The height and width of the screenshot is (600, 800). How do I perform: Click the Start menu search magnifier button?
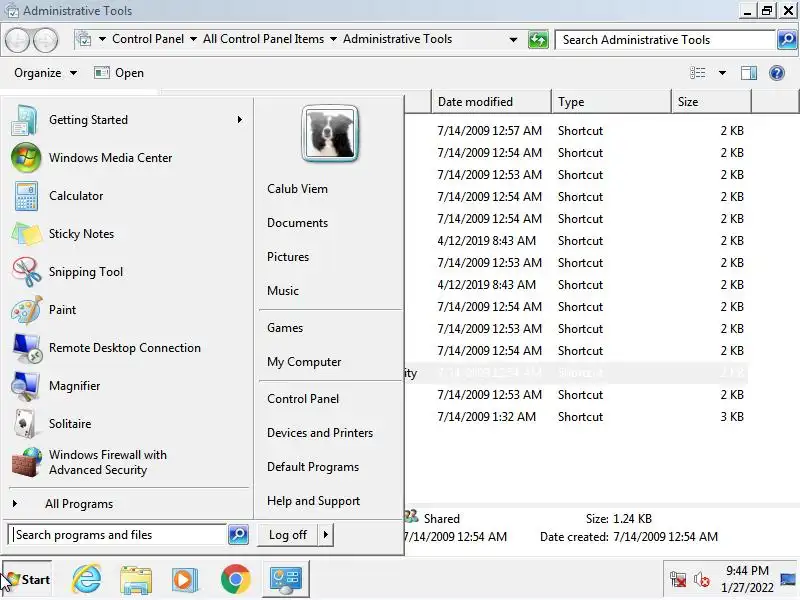pos(238,535)
